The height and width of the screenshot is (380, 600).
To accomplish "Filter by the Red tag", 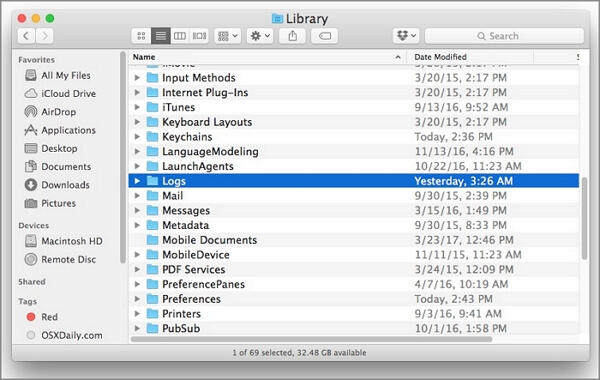I will click(x=42, y=317).
